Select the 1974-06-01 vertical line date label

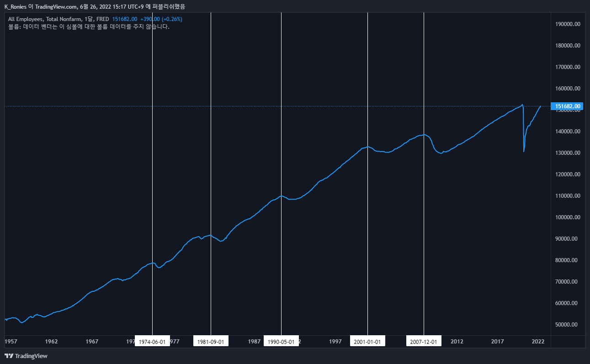point(152,342)
